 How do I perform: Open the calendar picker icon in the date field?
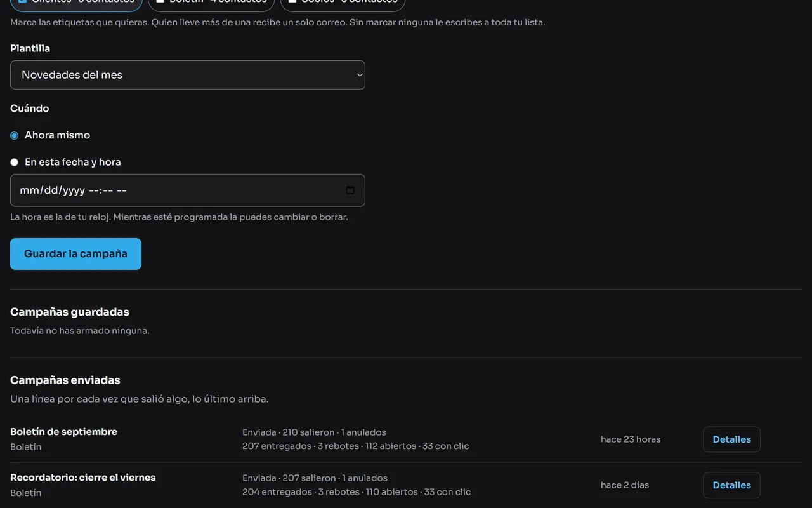coord(350,190)
